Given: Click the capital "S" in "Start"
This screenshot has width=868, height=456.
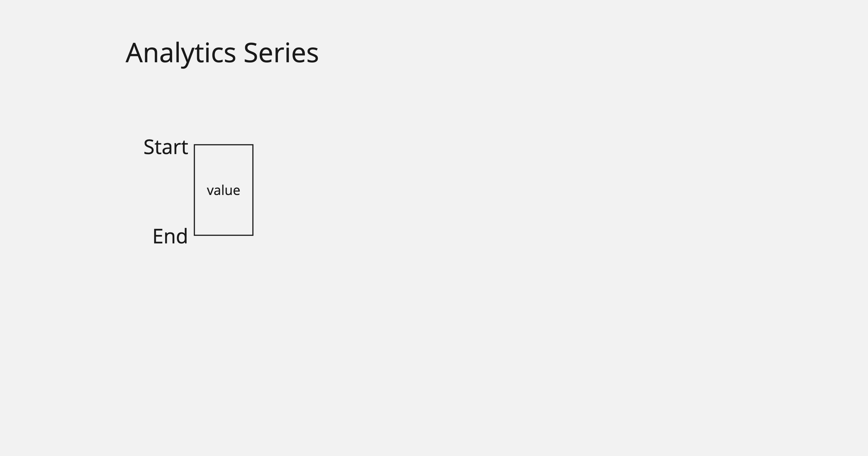Looking at the screenshot, I should [x=149, y=147].
